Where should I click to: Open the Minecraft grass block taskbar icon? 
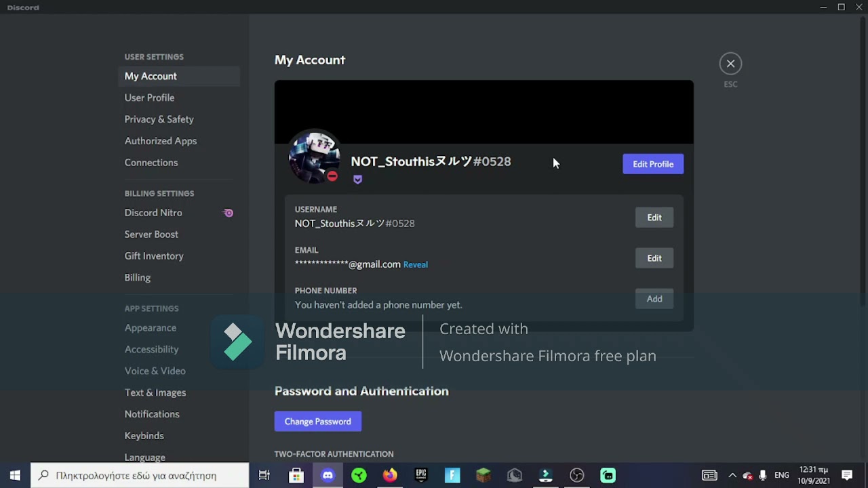click(484, 476)
